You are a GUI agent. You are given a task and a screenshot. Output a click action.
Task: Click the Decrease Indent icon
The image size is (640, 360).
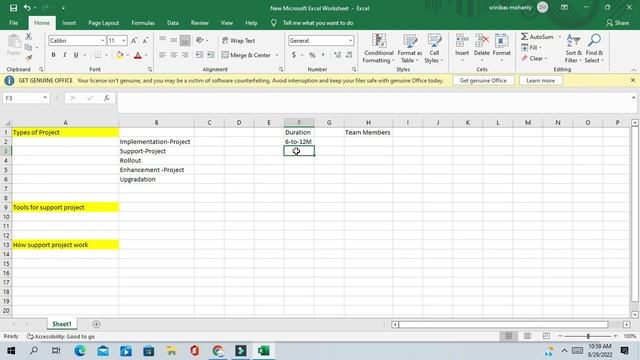click(x=199, y=55)
